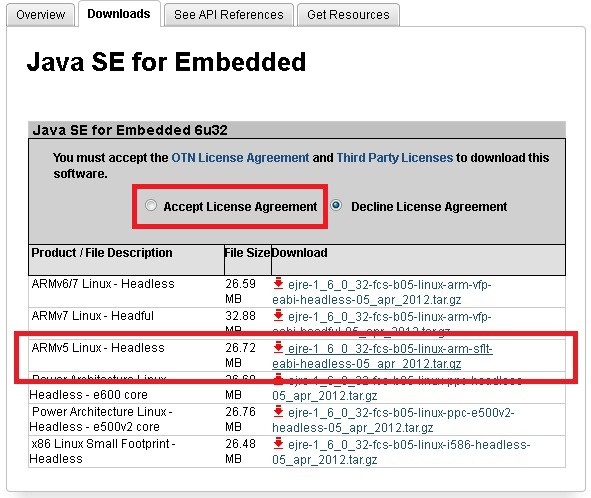
Task: Click download arrow icon for ARMv6/7 Headless
Action: pyautogui.click(x=278, y=283)
